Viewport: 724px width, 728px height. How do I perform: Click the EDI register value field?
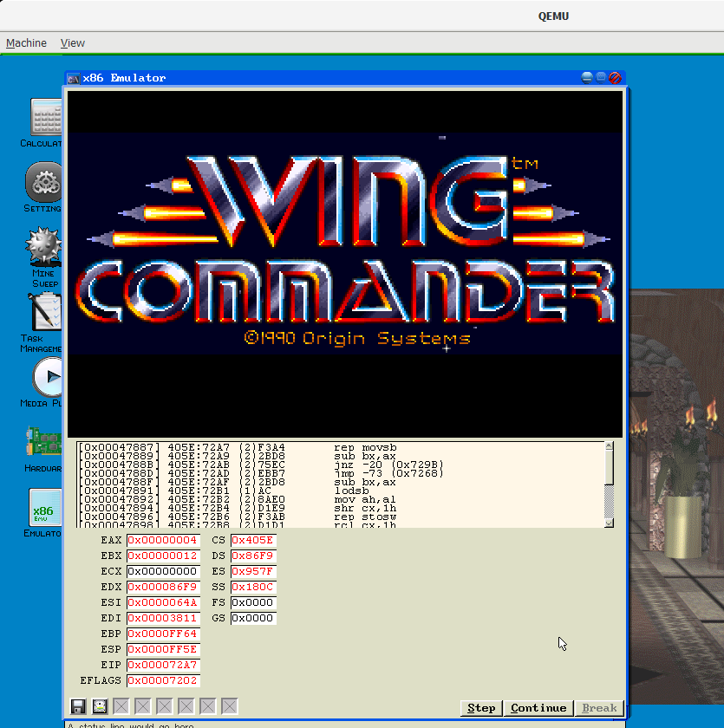(x=163, y=618)
